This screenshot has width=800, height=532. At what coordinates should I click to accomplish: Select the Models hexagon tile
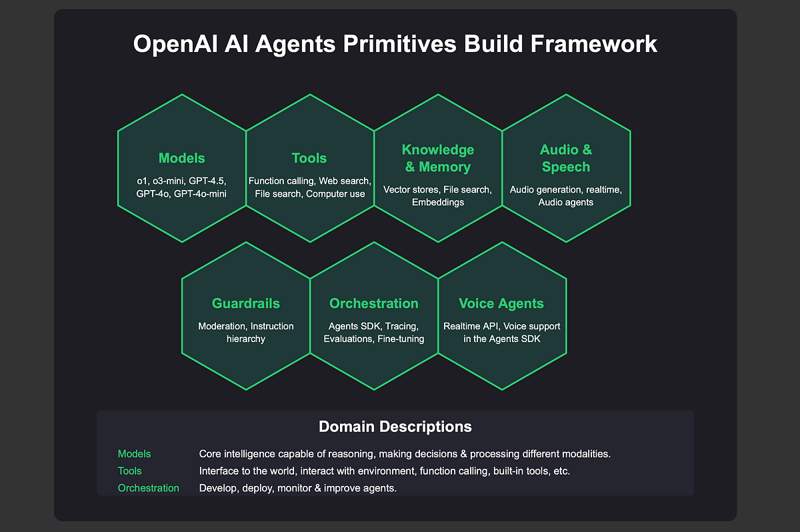pyautogui.click(x=181, y=168)
